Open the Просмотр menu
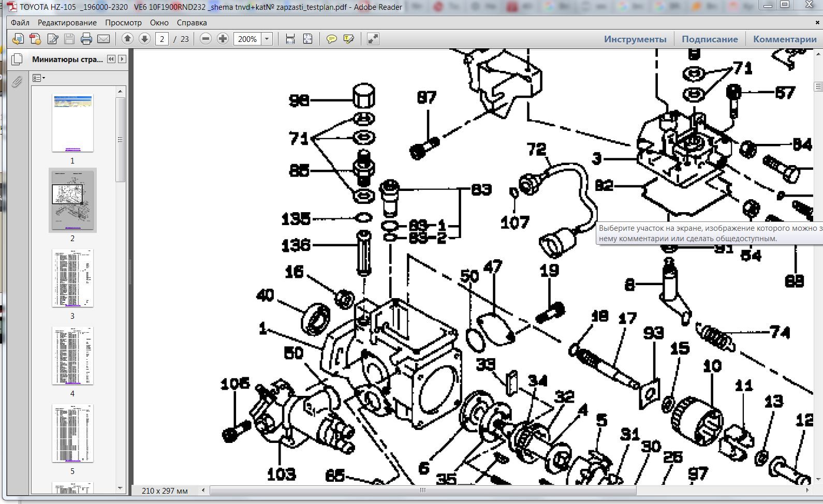 tap(123, 23)
